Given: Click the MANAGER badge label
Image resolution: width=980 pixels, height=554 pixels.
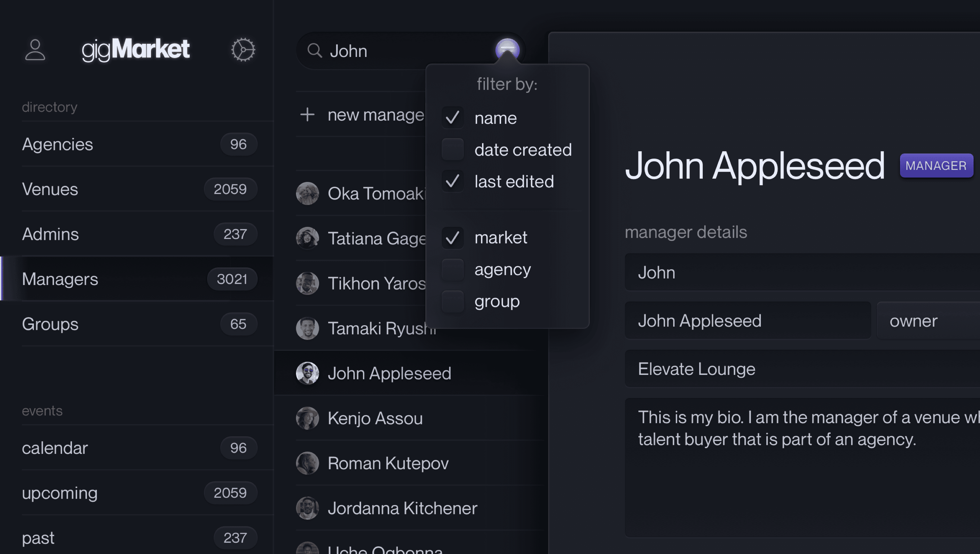Looking at the screenshot, I should pyautogui.click(x=936, y=165).
